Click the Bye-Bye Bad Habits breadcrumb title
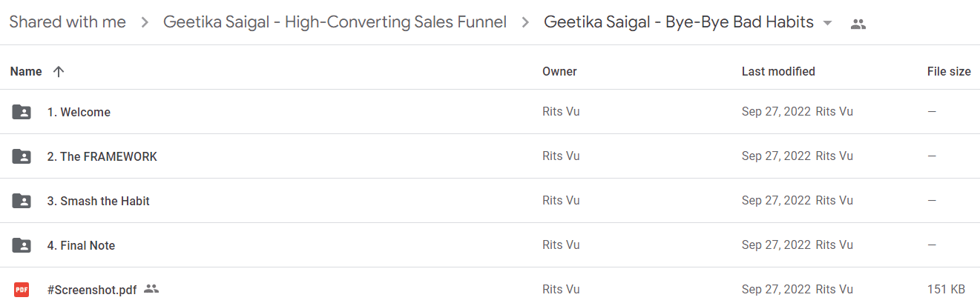This screenshot has height=306, width=980. pos(679,22)
